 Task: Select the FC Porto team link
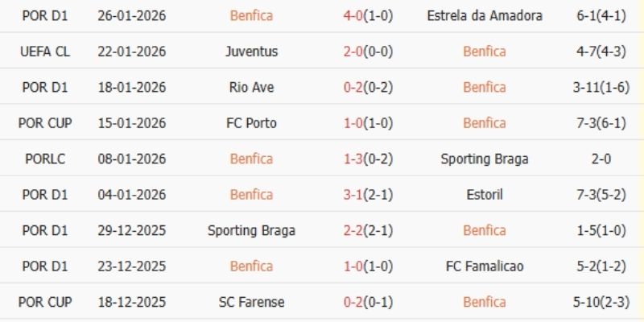coord(251,123)
